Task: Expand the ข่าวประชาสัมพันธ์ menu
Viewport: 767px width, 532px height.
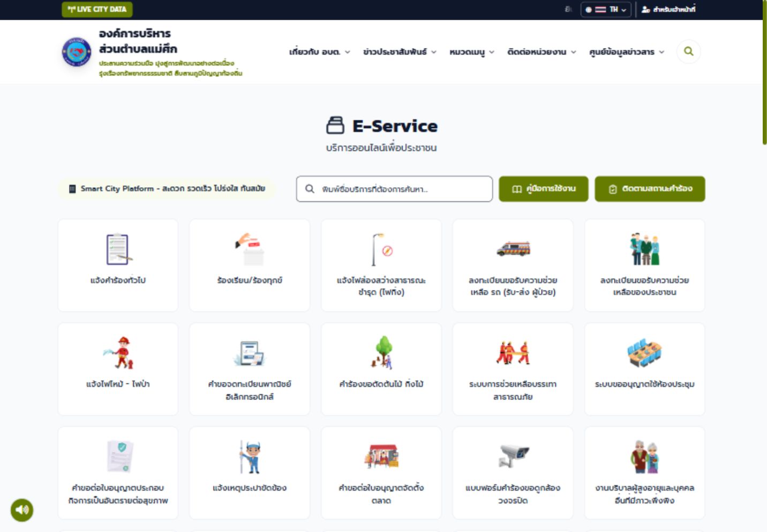Action: click(400, 52)
